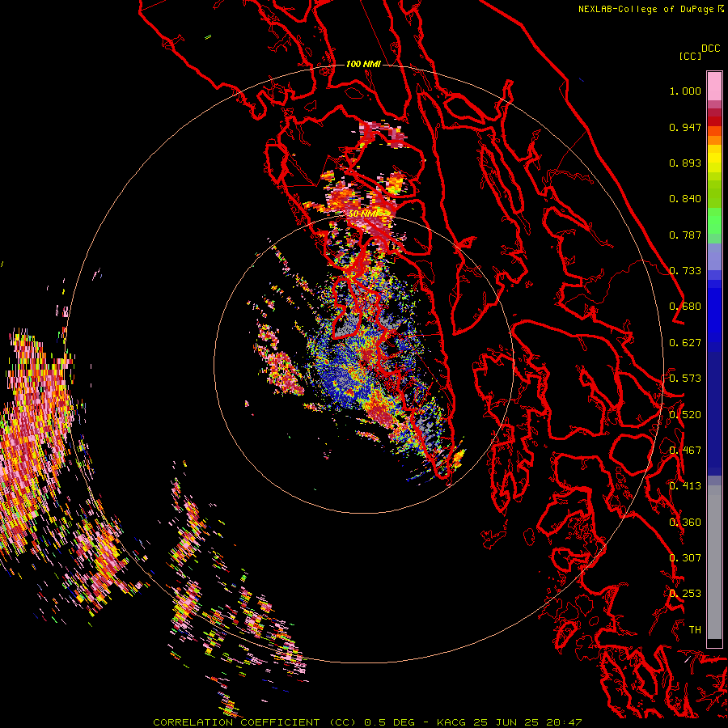Click the 0.360 scale value
Image resolution: width=728 pixels, height=728 pixels.
point(685,523)
